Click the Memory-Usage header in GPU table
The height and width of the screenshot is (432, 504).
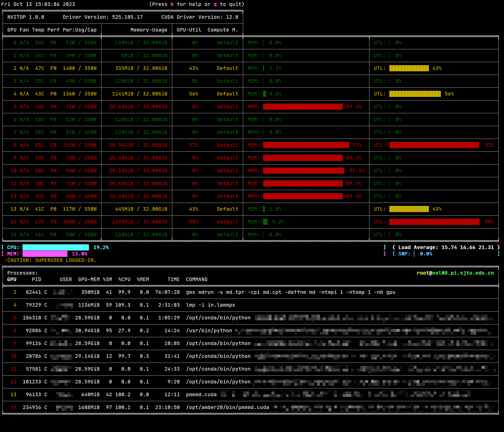click(x=149, y=30)
